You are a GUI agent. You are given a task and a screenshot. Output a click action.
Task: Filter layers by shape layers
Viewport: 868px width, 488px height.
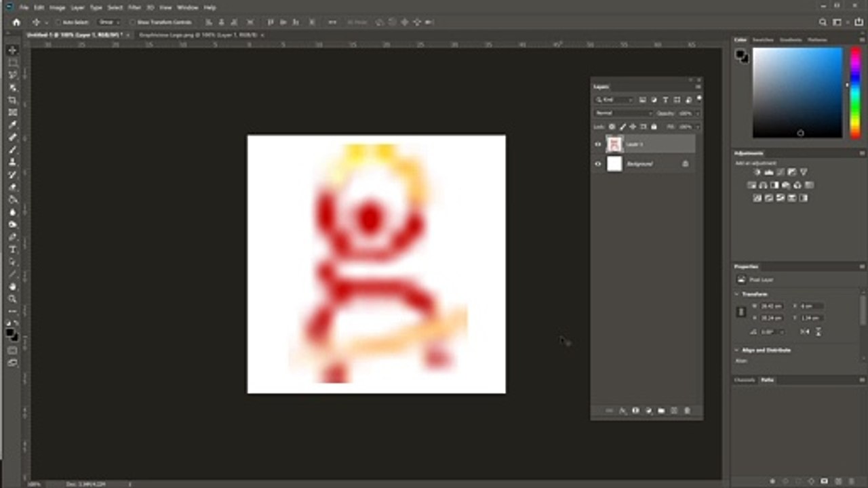coord(677,100)
